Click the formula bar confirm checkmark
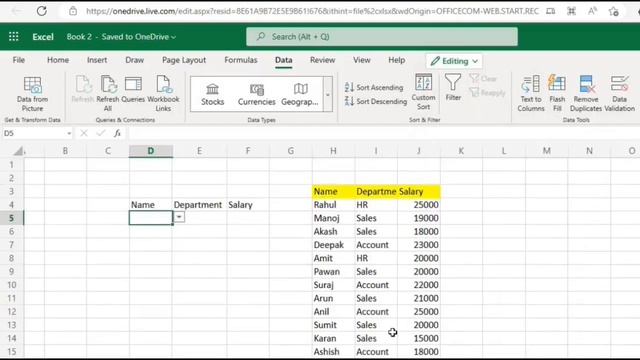The width and height of the screenshot is (640, 360). [100, 133]
